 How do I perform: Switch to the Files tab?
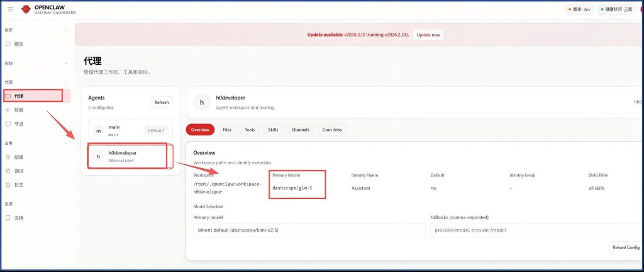[227, 130]
